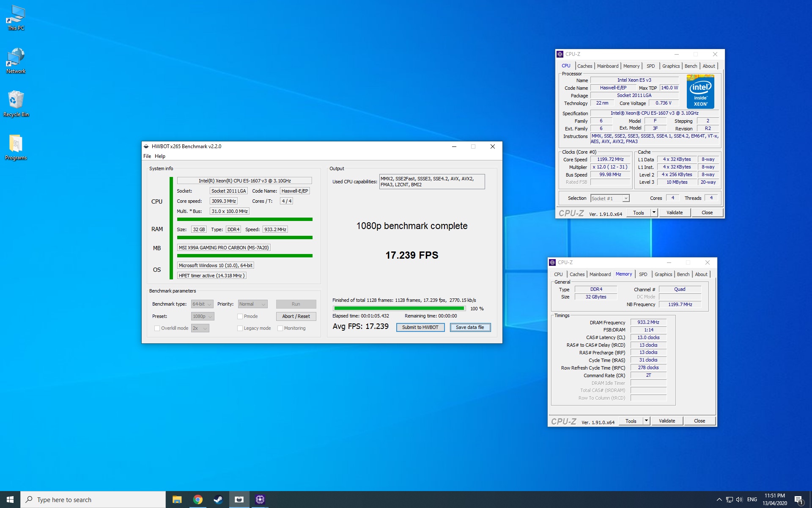The width and height of the screenshot is (812, 508).
Task: Open Socket #1 selection dropdown
Action: (x=610, y=198)
